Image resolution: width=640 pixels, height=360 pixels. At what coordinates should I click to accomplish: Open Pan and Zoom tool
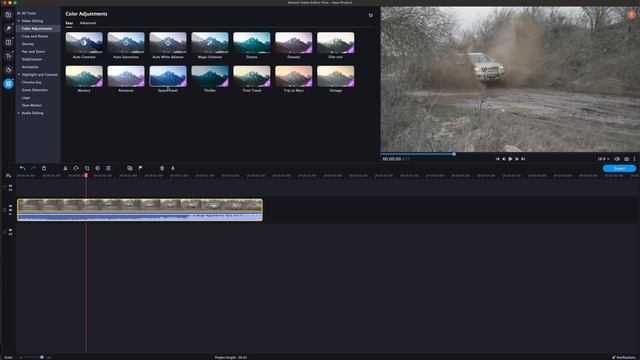tap(33, 52)
